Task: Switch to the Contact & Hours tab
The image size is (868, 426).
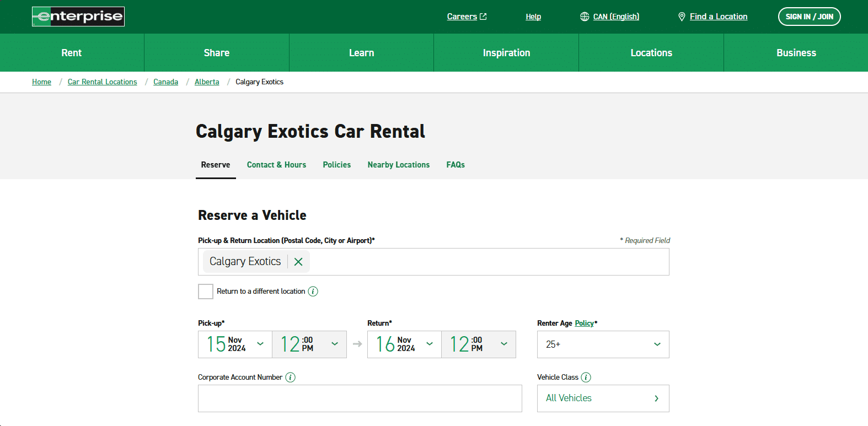Action: tap(276, 165)
